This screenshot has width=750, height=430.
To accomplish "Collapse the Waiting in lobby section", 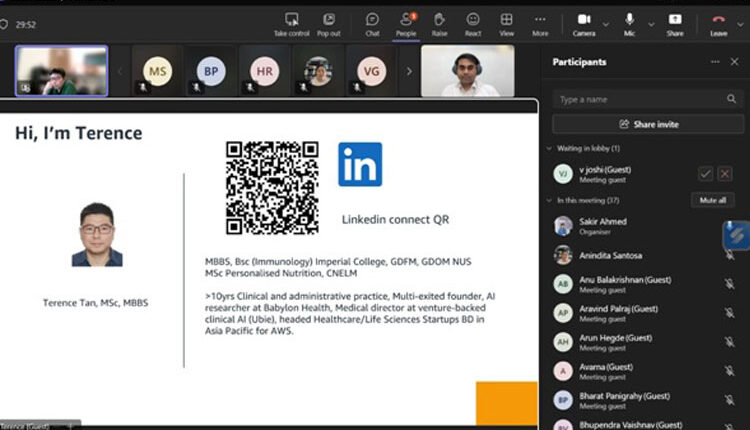I will [x=549, y=148].
